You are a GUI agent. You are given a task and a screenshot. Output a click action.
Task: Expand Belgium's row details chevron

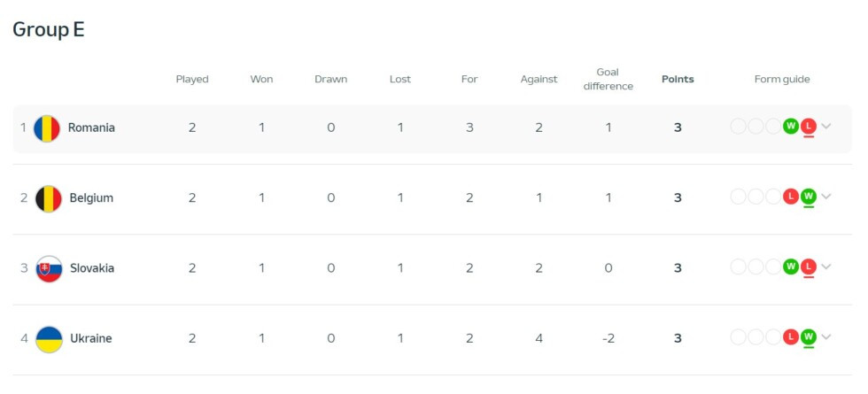point(826,197)
